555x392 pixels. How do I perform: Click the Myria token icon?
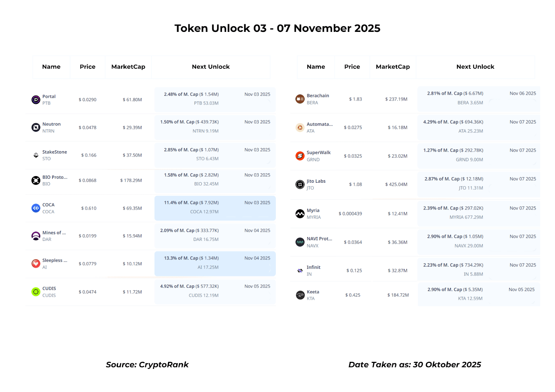click(300, 214)
